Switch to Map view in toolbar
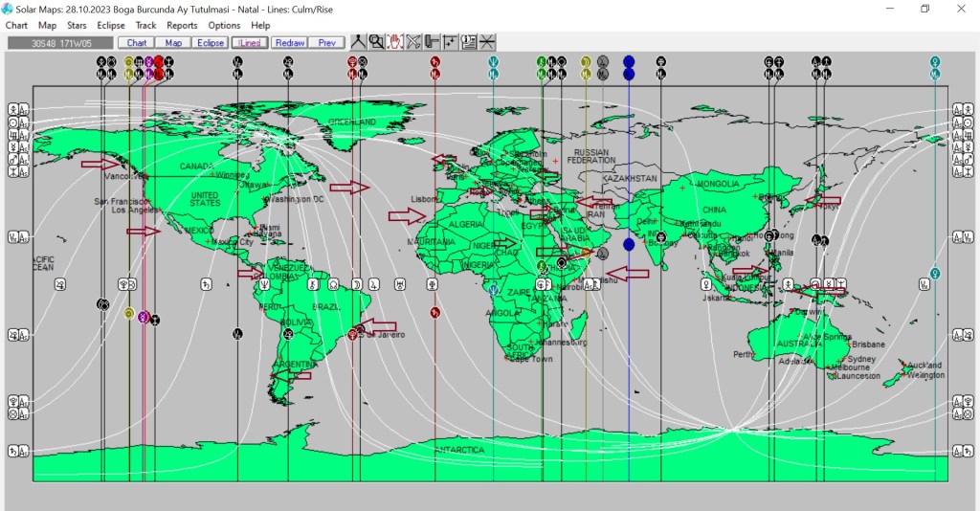 (x=173, y=42)
